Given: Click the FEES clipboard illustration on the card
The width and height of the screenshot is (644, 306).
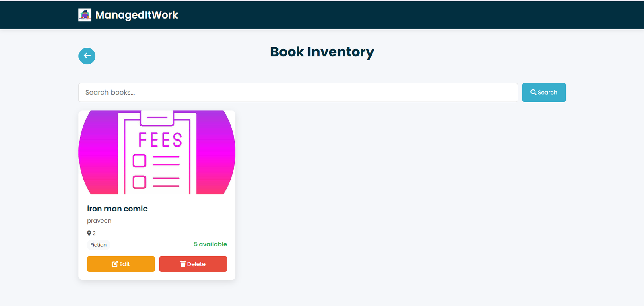Looking at the screenshot, I should pos(157,153).
